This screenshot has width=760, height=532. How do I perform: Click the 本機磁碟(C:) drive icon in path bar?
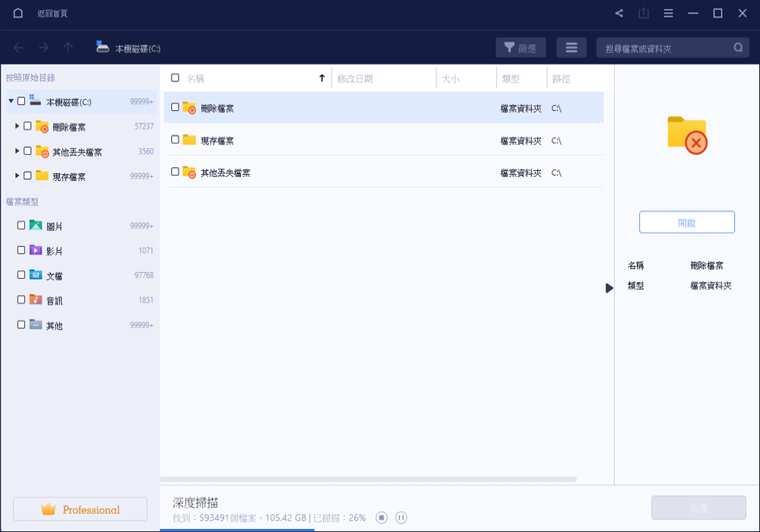click(103, 46)
